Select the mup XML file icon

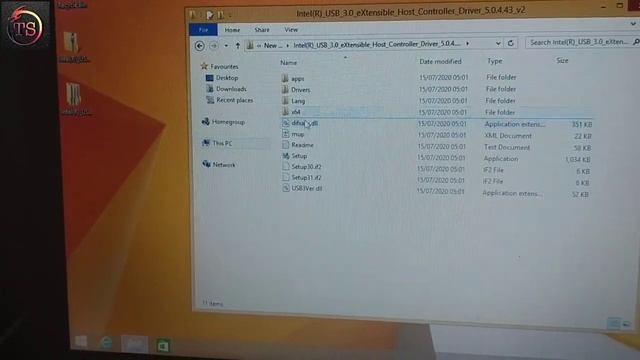click(x=286, y=134)
